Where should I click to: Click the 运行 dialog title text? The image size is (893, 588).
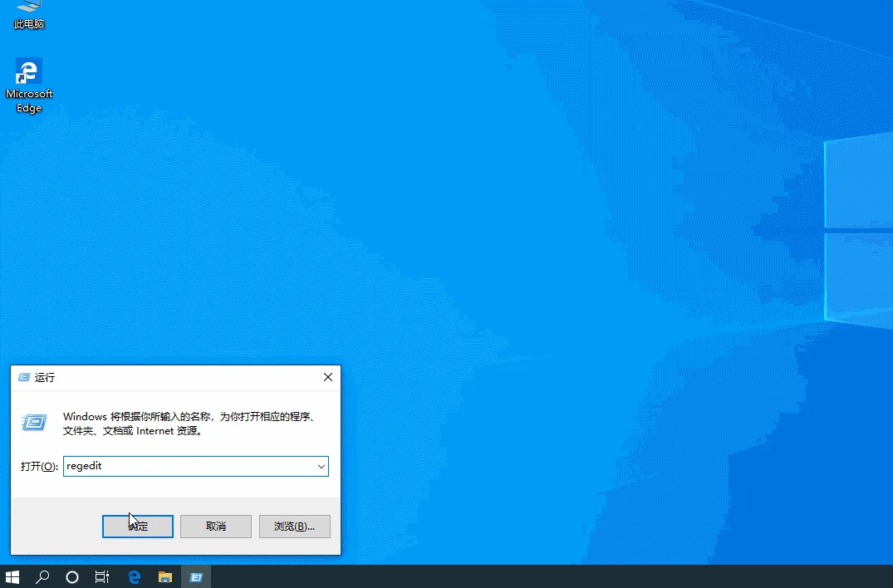pyautogui.click(x=44, y=377)
